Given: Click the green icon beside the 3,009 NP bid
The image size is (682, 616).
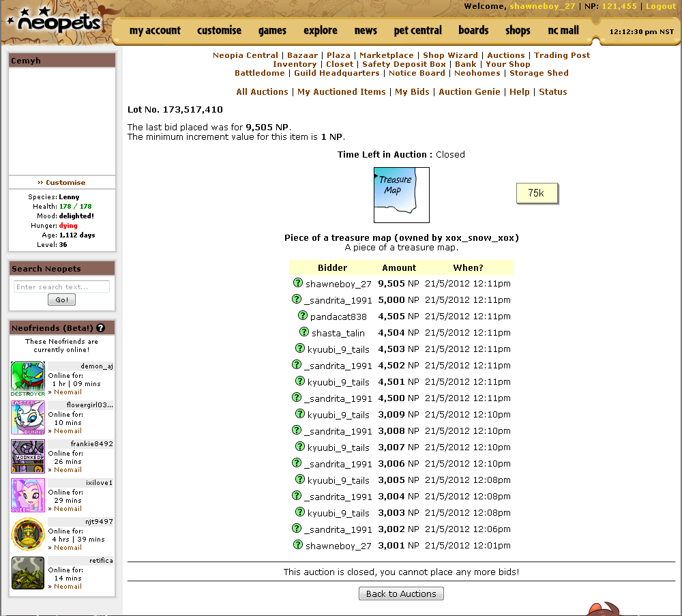Looking at the screenshot, I should [300, 413].
